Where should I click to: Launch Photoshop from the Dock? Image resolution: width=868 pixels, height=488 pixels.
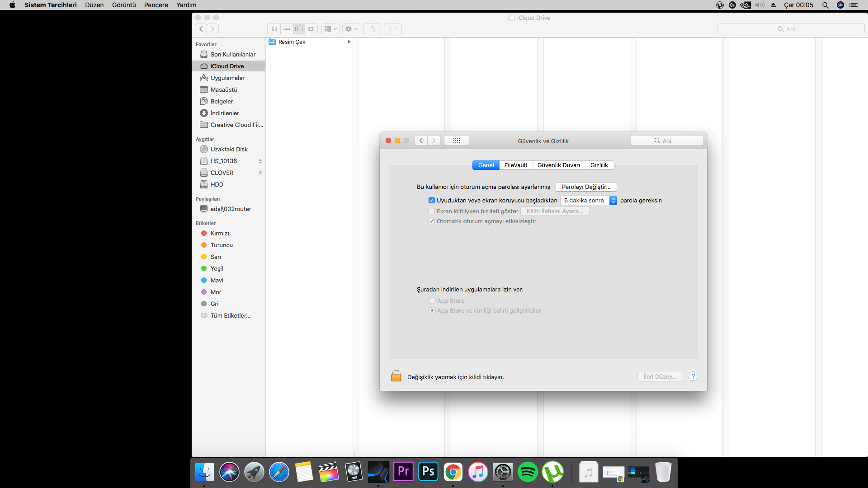(428, 472)
